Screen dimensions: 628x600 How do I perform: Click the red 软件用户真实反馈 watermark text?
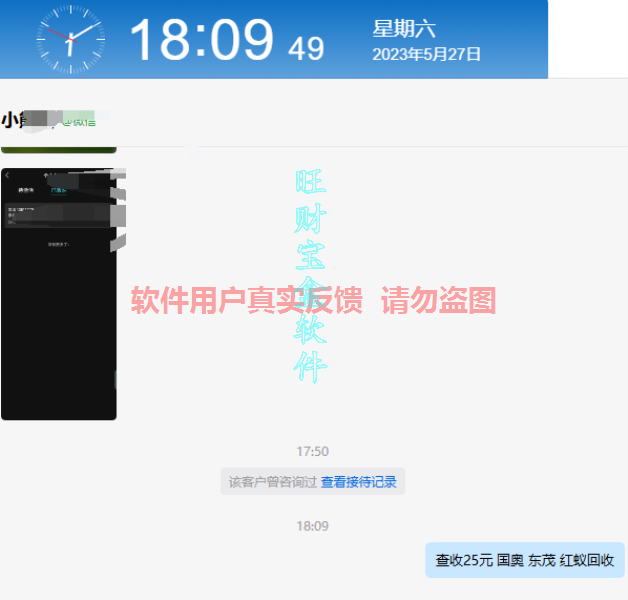[313, 300]
